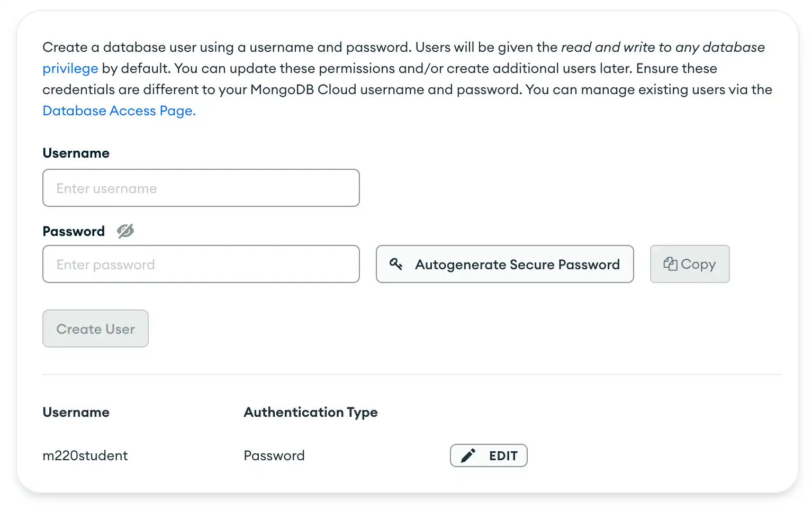The height and width of the screenshot is (511, 812).
Task: Click the Password label above the field
Action: pos(74,232)
